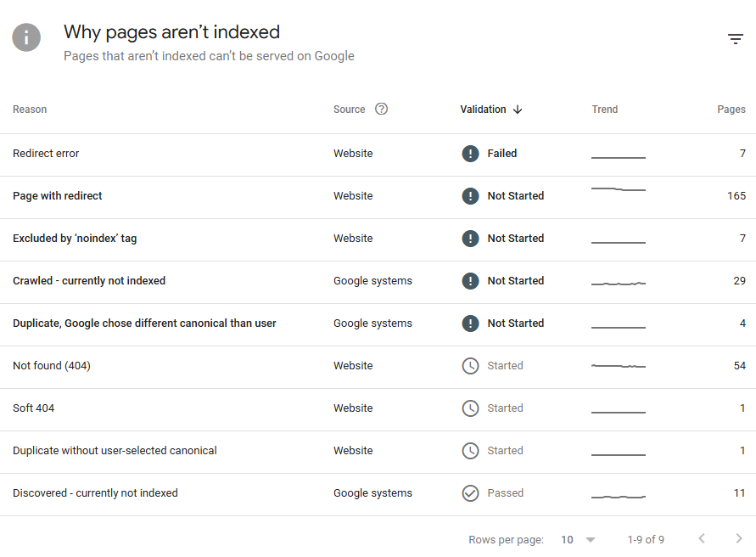This screenshot has height=557, width=756.
Task: Open the filter rows icon
Action: click(x=735, y=39)
